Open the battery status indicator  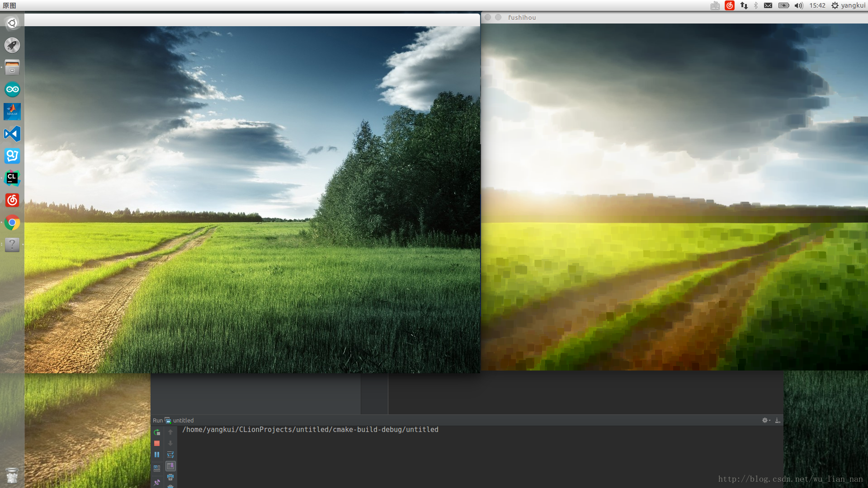[x=783, y=5]
